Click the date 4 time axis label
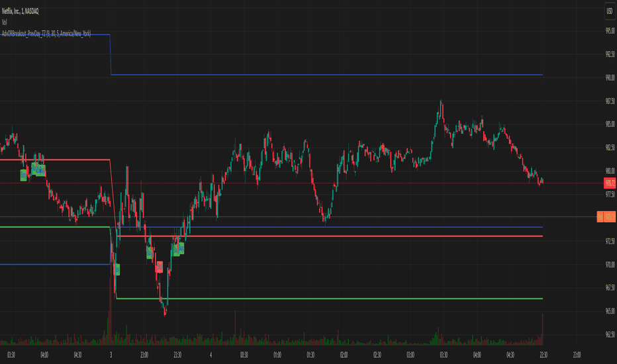The image size is (617, 364). click(x=211, y=355)
